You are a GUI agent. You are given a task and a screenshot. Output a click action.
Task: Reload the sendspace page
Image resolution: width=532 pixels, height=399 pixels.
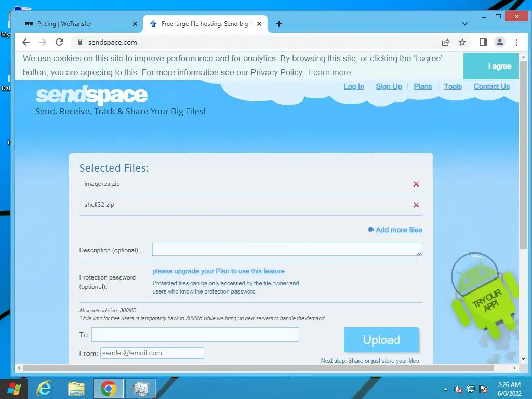click(x=59, y=42)
